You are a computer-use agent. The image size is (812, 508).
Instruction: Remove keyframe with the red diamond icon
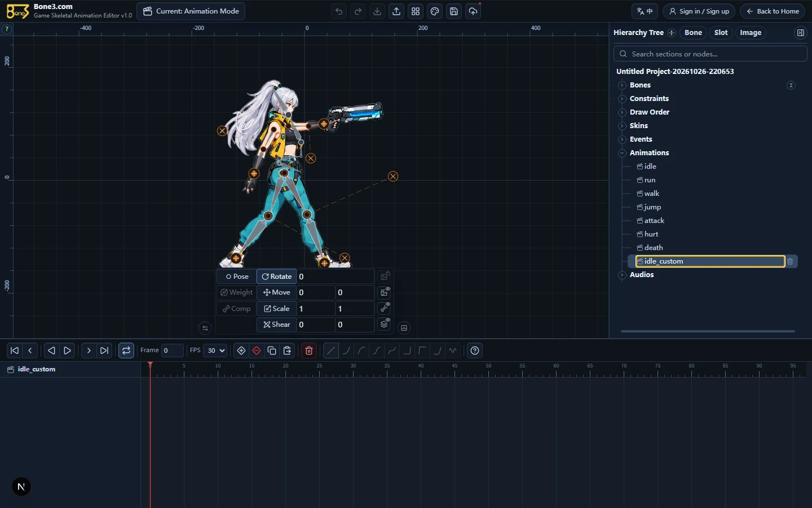click(257, 351)
